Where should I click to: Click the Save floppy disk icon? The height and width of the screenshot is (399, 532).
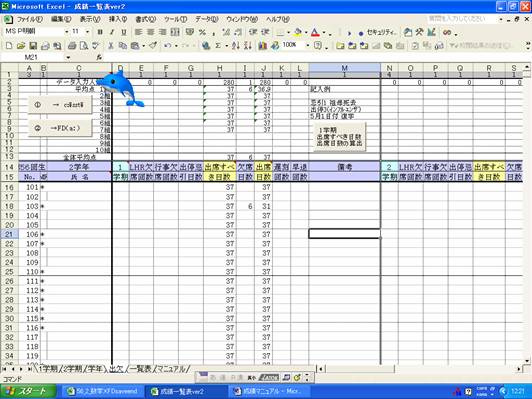33,45
